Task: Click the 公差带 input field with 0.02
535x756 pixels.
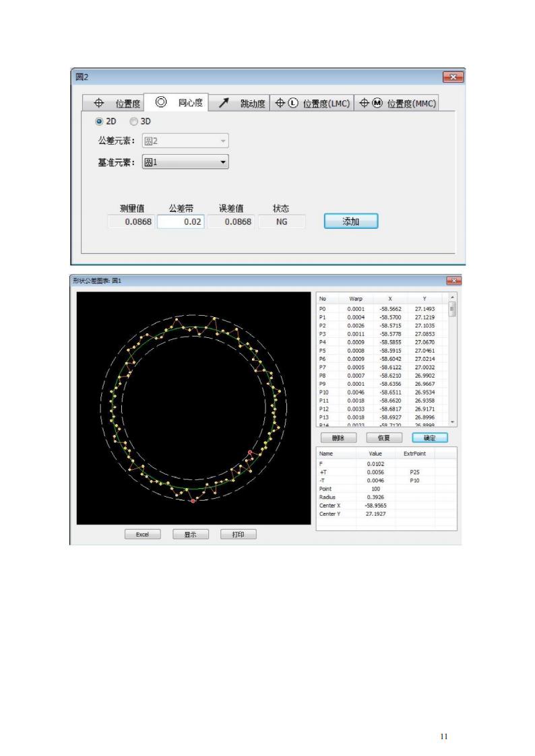Action: point(181,221)
